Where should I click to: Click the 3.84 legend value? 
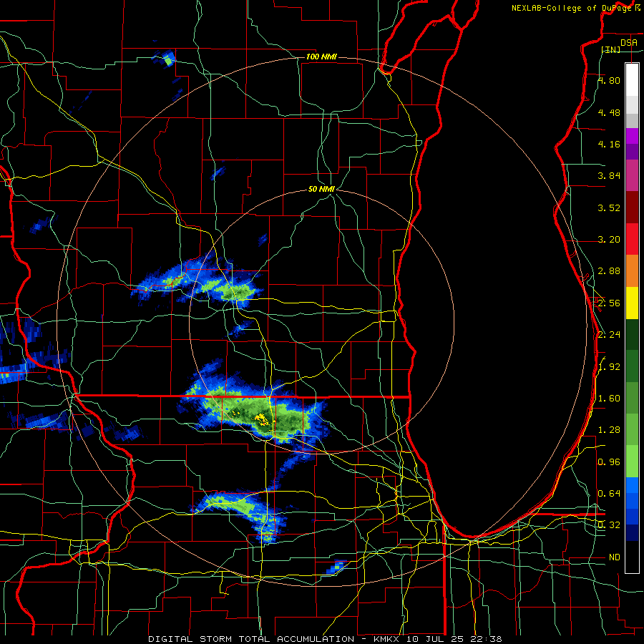(609, 176)
